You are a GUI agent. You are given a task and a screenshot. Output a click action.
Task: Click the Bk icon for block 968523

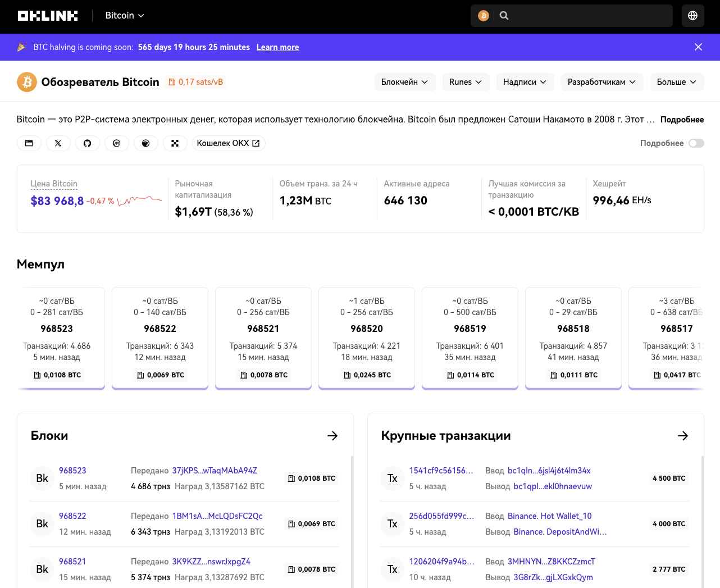pos(42,478)
